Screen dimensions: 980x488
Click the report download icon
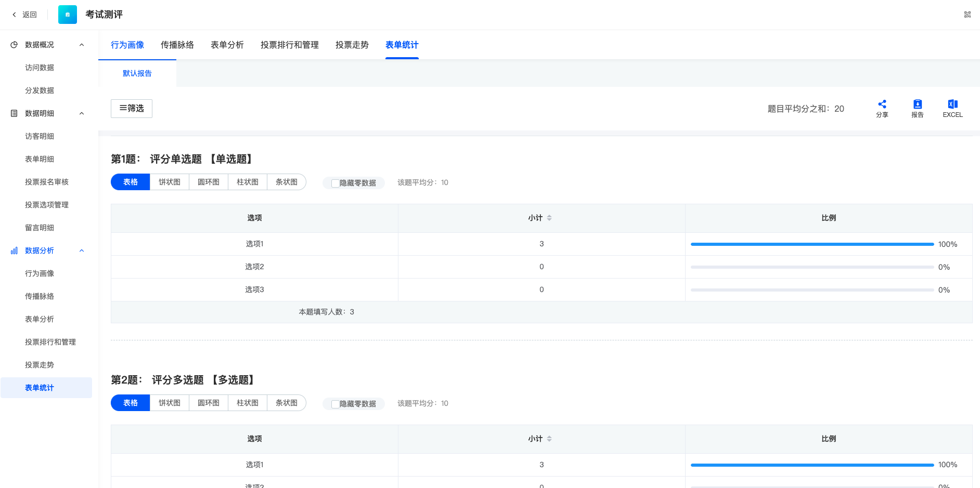click(917, 104)
